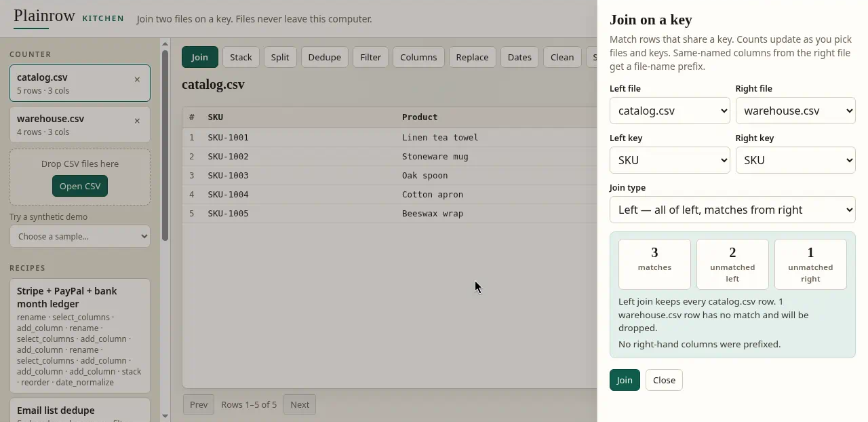Screen dimensions: 868x422
Task: Click the 3 matches count tile
Action: (x=654, y=264)
